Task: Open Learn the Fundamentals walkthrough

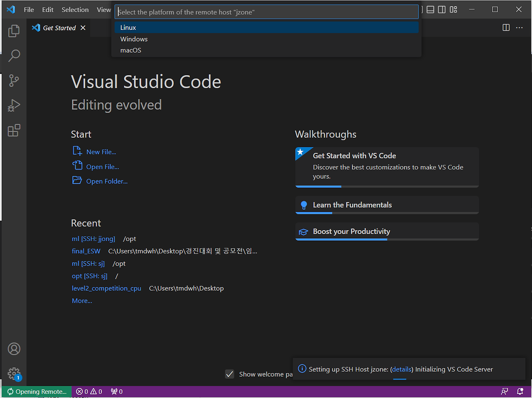Action: click(387, 205)
